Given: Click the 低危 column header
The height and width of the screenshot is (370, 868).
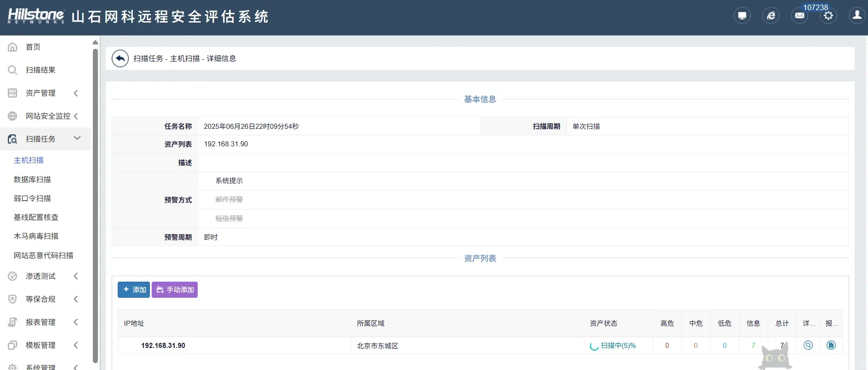Looking at the screenshot, I should click(x=725, y=324).
